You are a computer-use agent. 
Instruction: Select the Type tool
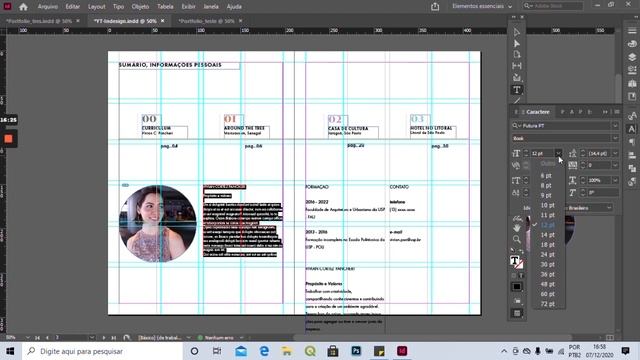517,89
